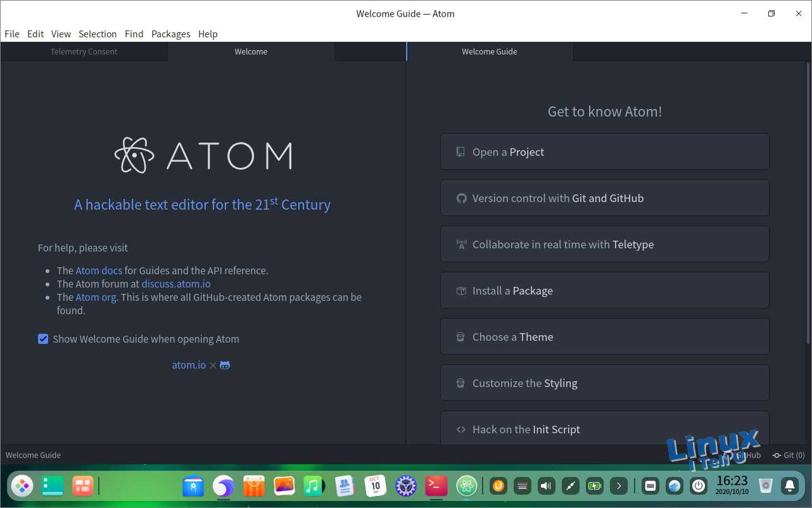Click the orange U tray icon

[498, 486]
